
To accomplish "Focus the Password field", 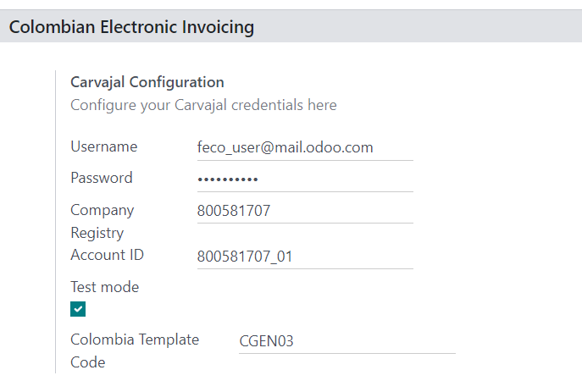I will [x=305, y=179].
